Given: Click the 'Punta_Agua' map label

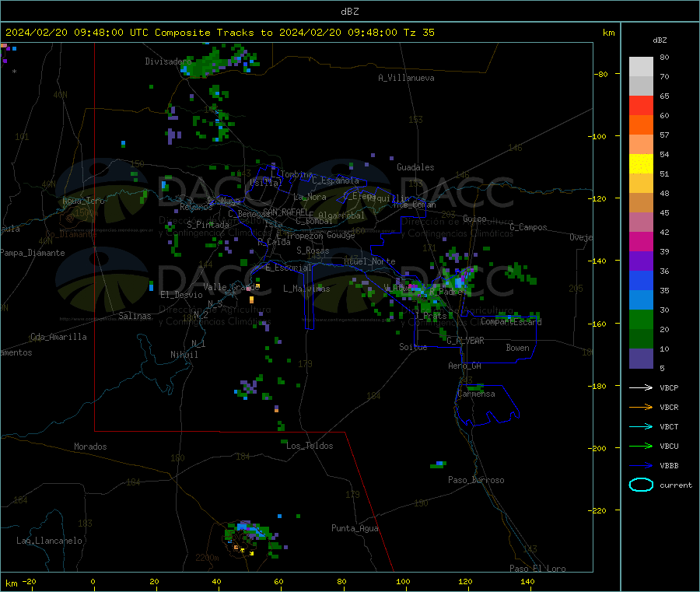Looking at the screenshot, I should tap(355, 528).
